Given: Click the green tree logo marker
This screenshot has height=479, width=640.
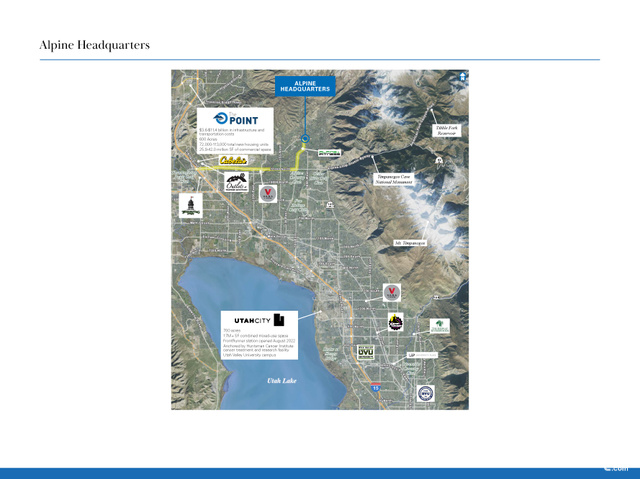Looking at the screenshot, I should click(440, 326).
